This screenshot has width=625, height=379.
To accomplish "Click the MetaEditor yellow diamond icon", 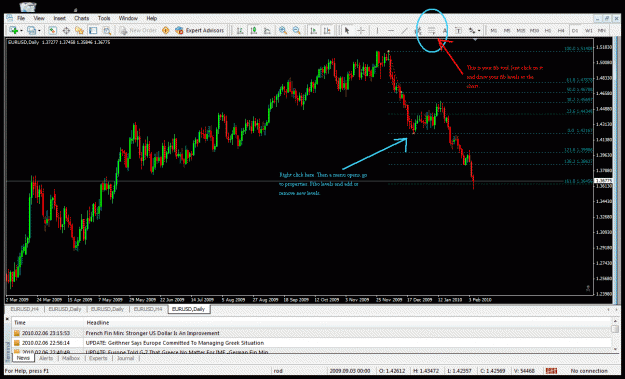I will click(x=166, y=30).
